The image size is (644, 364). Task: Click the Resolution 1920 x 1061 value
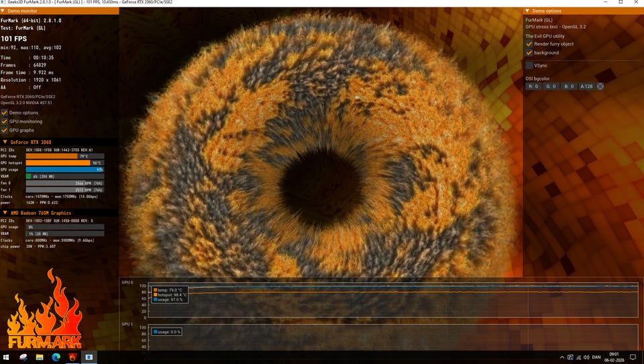click(x=47, y=80)
